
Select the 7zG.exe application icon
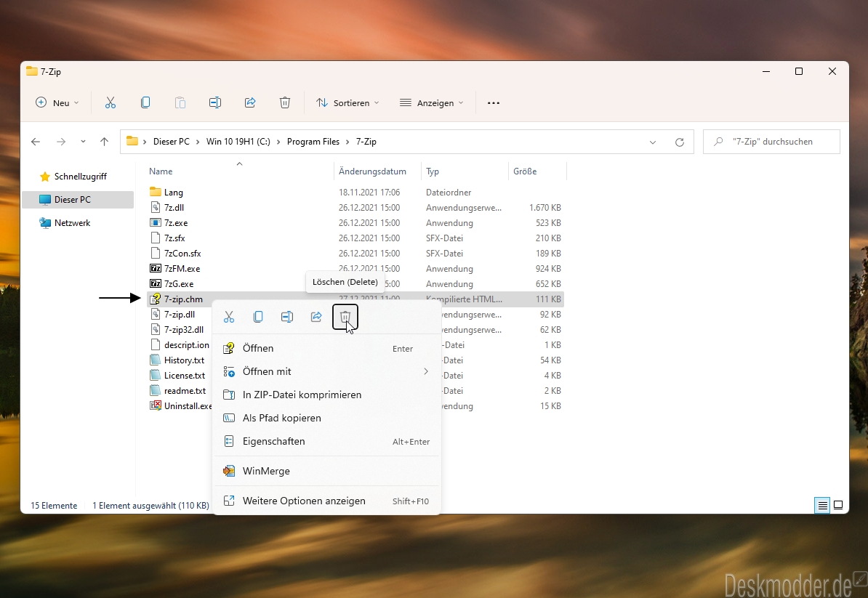[156, 284]
